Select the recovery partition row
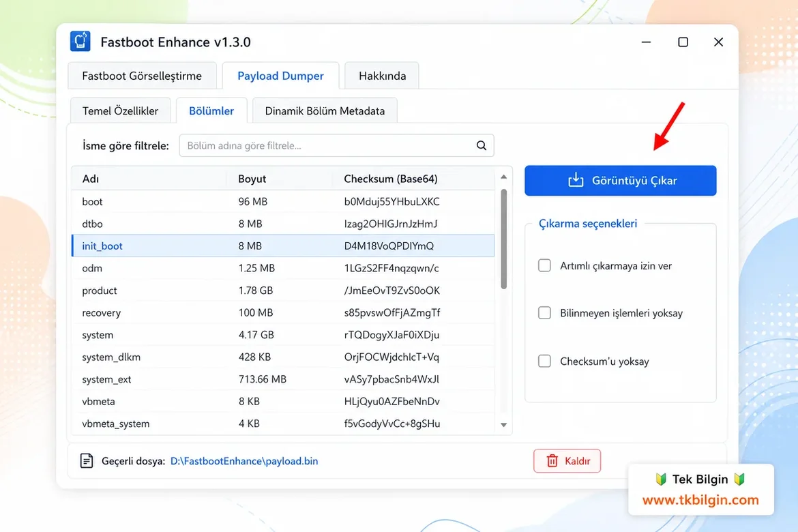798x532 pixels. 283,312
